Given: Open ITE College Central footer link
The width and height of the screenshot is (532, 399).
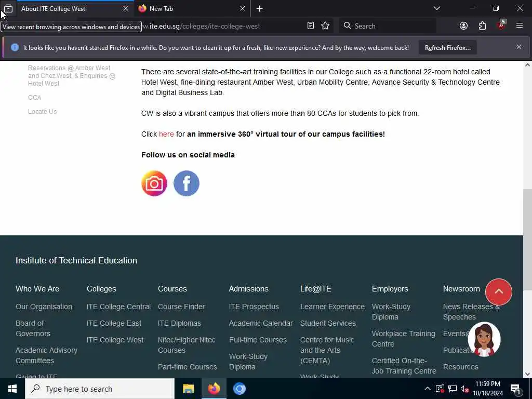Looking at the screenshot, I should click(x=118, y=307).
